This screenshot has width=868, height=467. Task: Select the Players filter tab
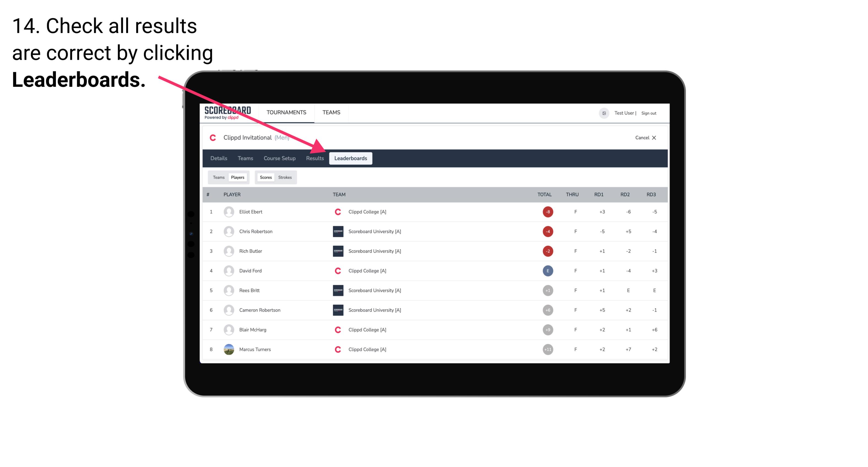point(237,177)
